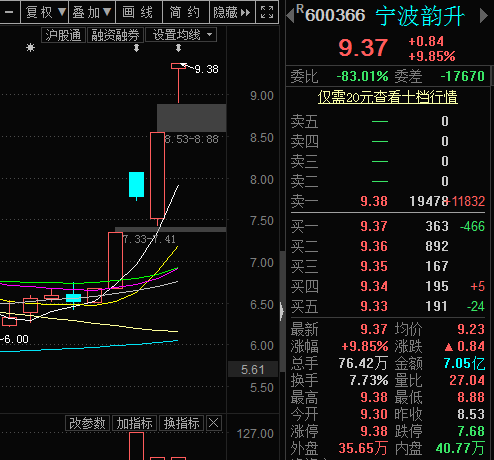The image size is (494, 460).
Task: Click the 卖一 price 9.38
Action: (x=374, y=201)
